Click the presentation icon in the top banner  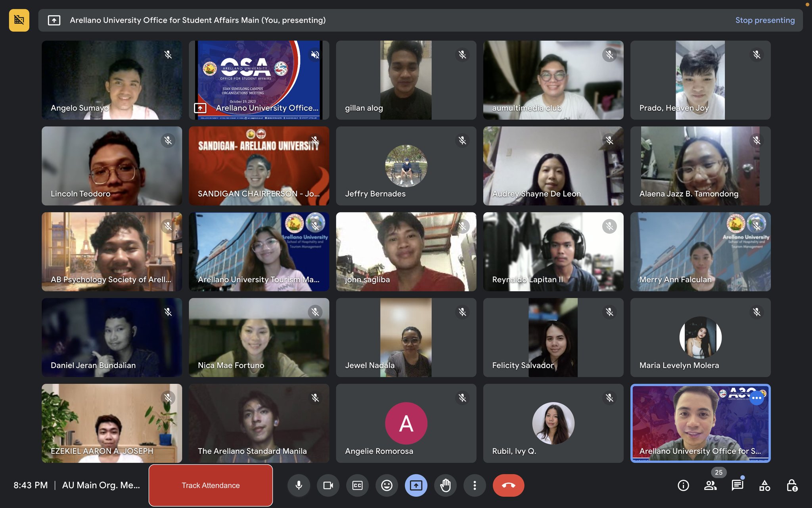(54, 20)
